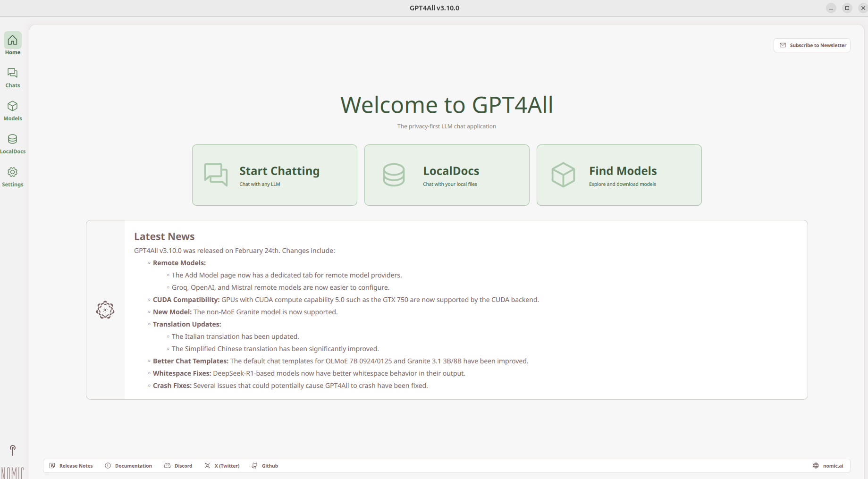Subscribe to Newsletter button
Screen dimensions: 868x479
812,45
